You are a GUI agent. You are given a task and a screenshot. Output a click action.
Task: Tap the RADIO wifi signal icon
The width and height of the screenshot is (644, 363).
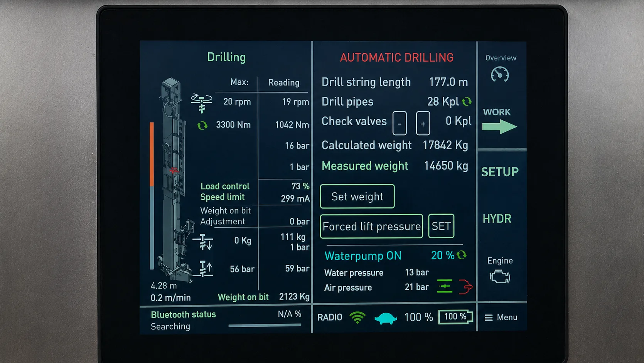(357, 318)
